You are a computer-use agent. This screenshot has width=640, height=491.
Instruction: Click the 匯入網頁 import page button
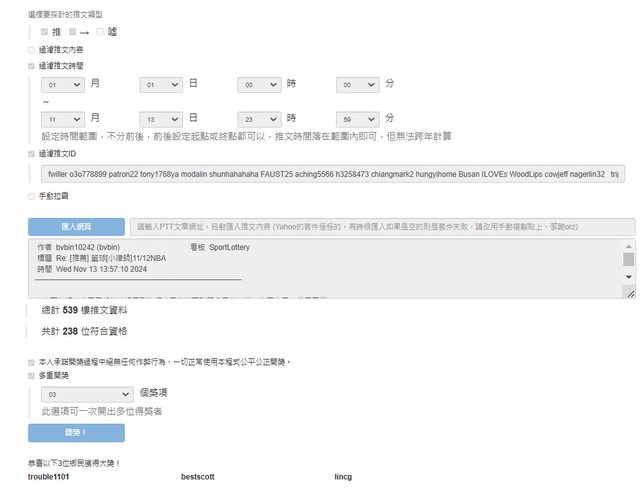(76, 227)
